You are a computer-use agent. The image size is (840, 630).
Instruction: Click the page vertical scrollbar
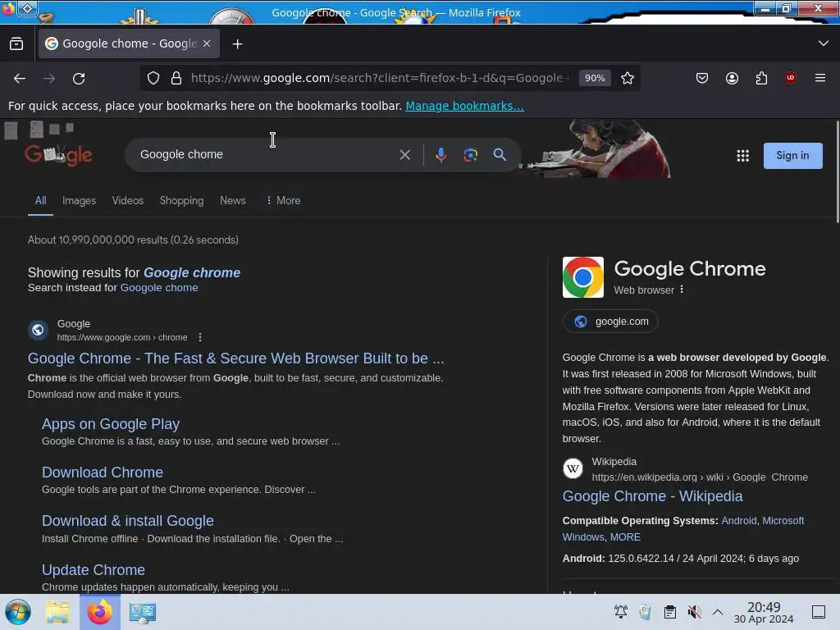click(x=837, y=171)
